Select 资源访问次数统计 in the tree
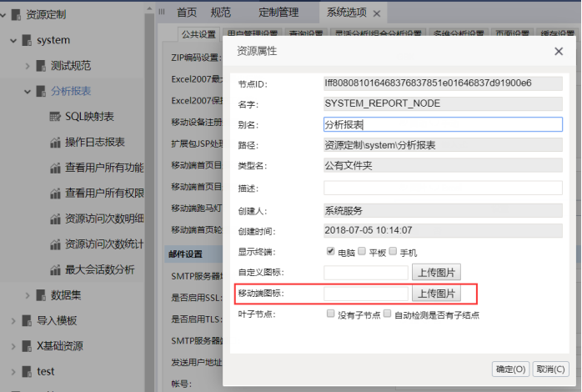Screen dimensions: 582x392 104,244
